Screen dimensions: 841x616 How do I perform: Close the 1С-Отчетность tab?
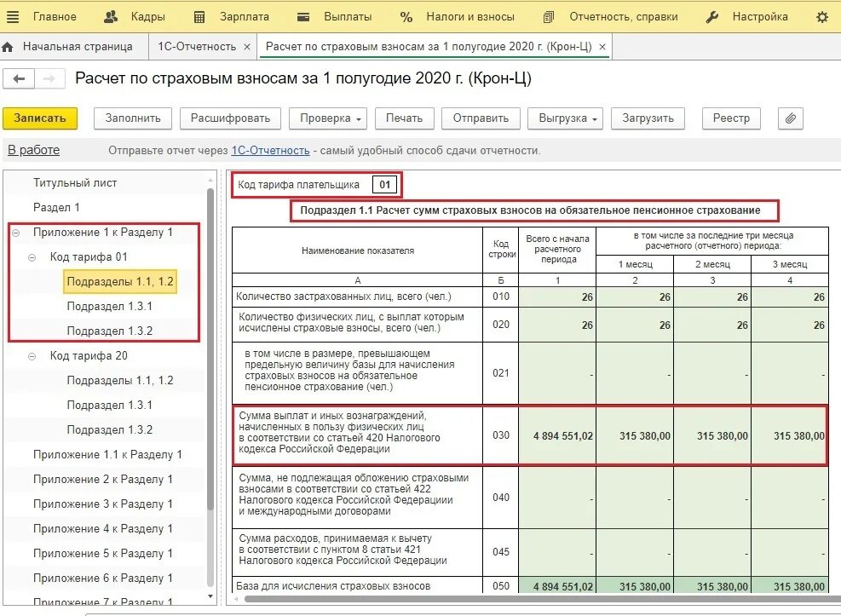coord(247,47)
